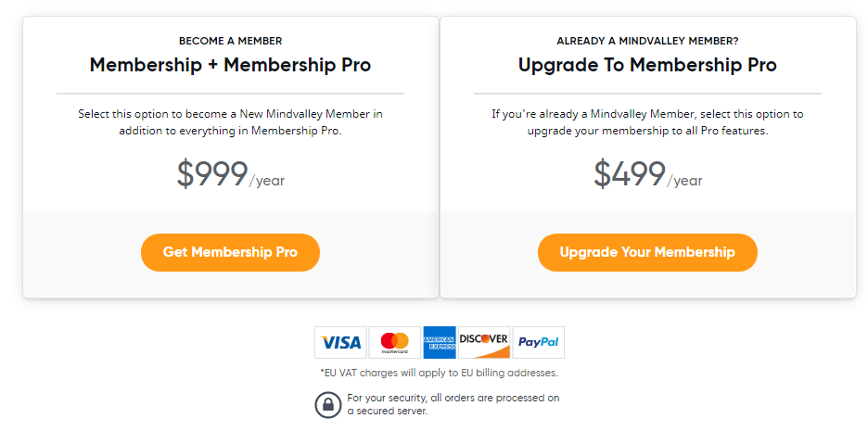This screenshot has width=868, height=444.
Task: Click the Mastercard logo icon
Action: pyautogui.click(x=394, y=342)
